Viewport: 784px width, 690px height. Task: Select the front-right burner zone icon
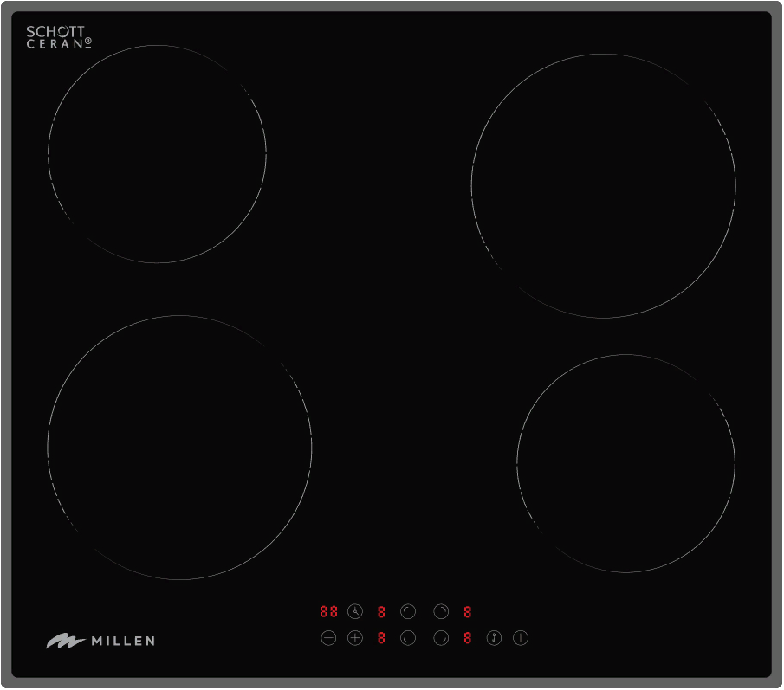tap(441, 638)
